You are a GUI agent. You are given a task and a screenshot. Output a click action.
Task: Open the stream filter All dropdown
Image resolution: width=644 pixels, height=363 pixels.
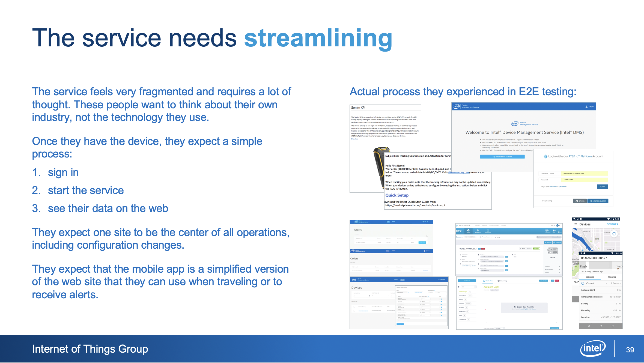pyautogui.click(x=469, y=287)
